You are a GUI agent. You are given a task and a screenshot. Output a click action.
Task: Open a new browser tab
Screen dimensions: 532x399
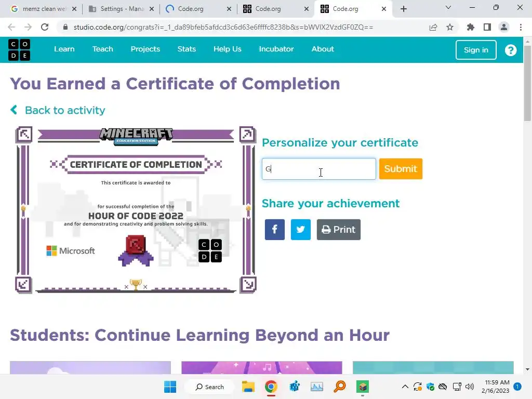pos(403,9)
